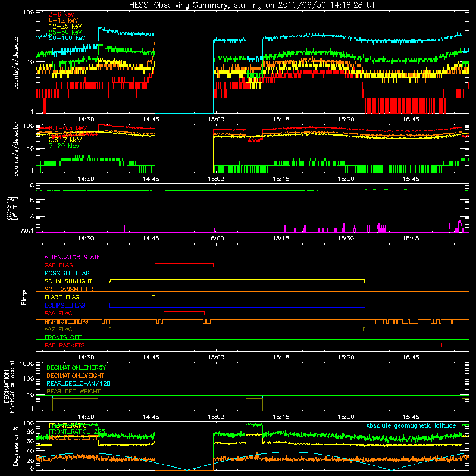
Task: Click the 0.8-7 MeV legend label
Action: tap(65, 140)
